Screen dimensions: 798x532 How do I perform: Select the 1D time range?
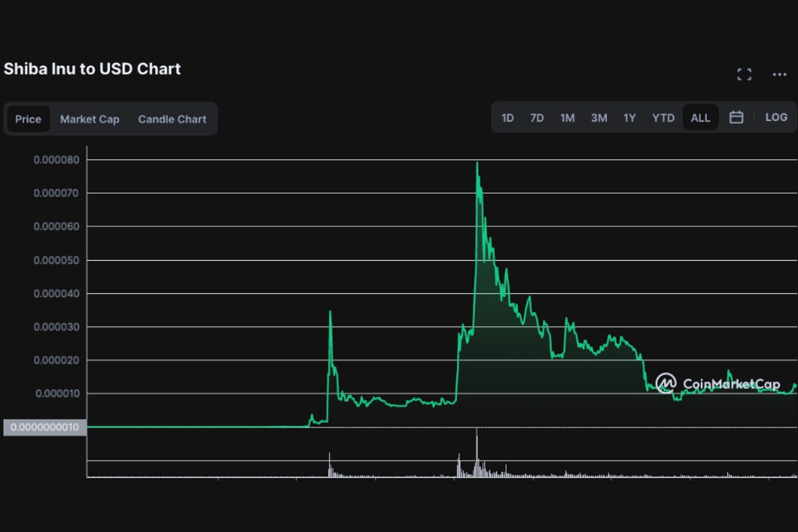(507, 118)
